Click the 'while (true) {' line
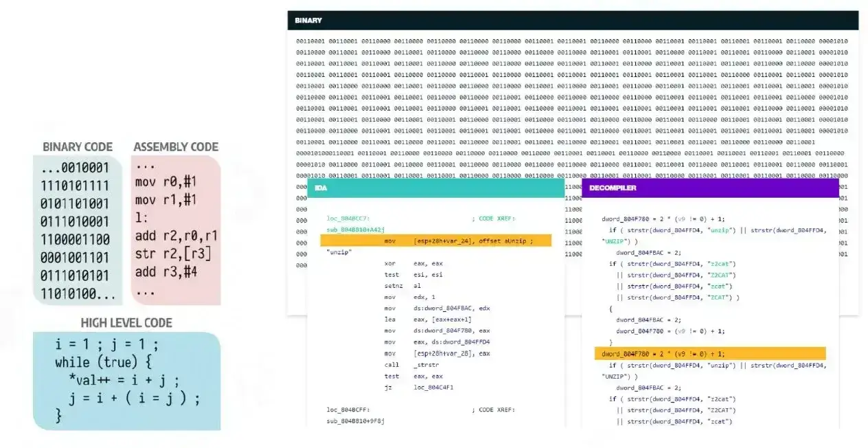The width and height of the screenshot is (868, 448). [x=102, y=362]
